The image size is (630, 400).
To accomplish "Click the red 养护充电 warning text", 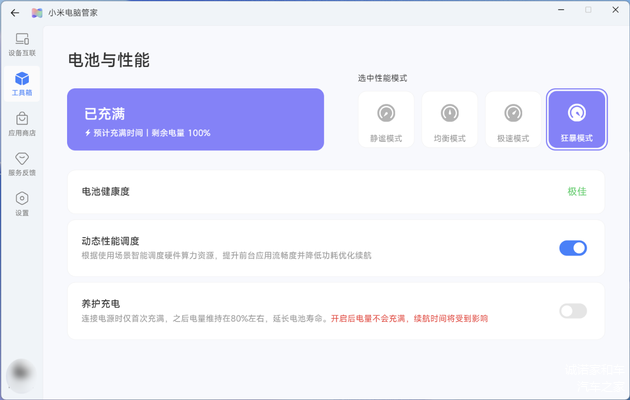I will click(x=409, y=318).
